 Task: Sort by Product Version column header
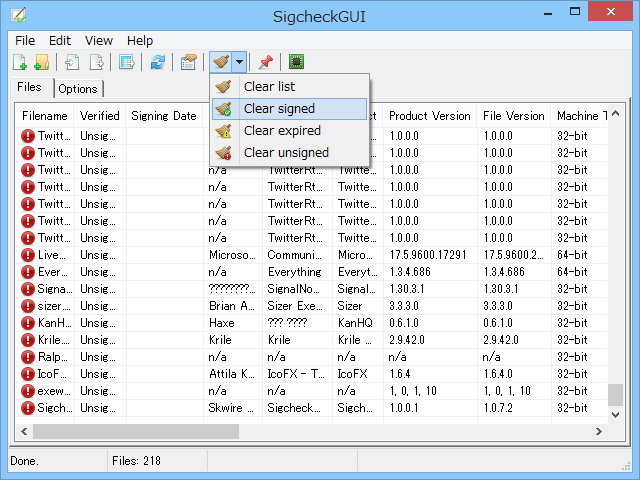click(430, 116)
